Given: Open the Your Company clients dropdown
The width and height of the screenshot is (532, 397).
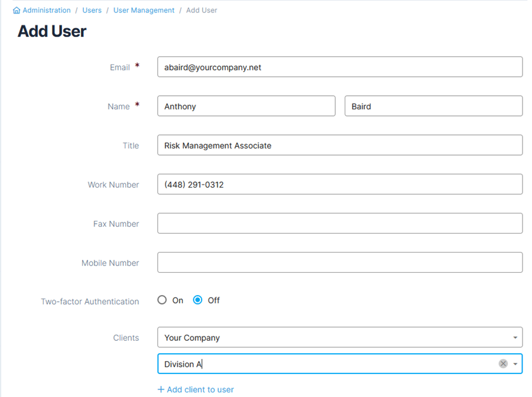Looking at the screenshot, I should (340, 337).
